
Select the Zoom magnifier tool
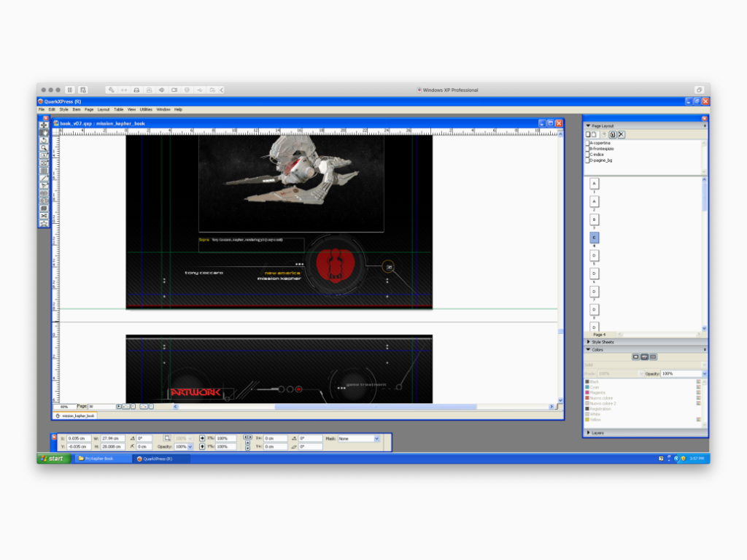[x=44, y=147]
